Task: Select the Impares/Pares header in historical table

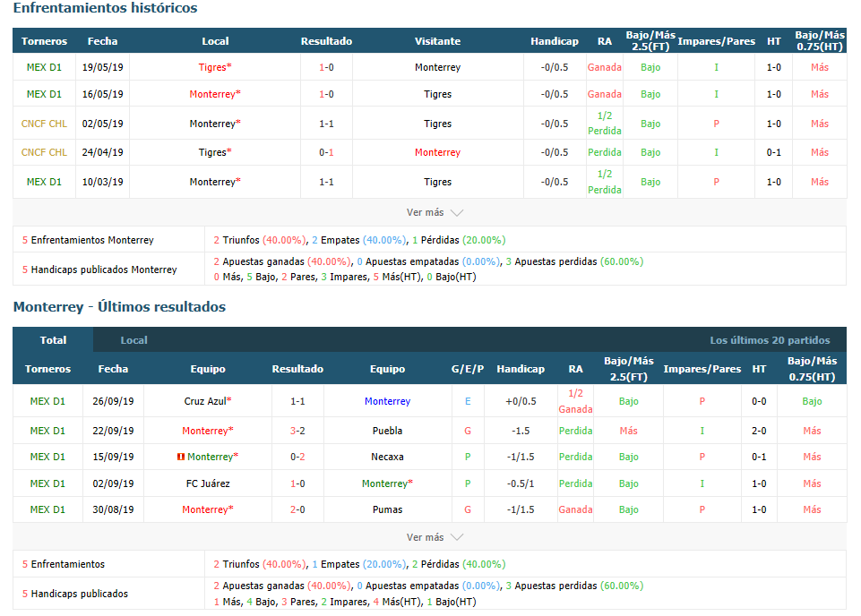Action: tap(716, 41)
